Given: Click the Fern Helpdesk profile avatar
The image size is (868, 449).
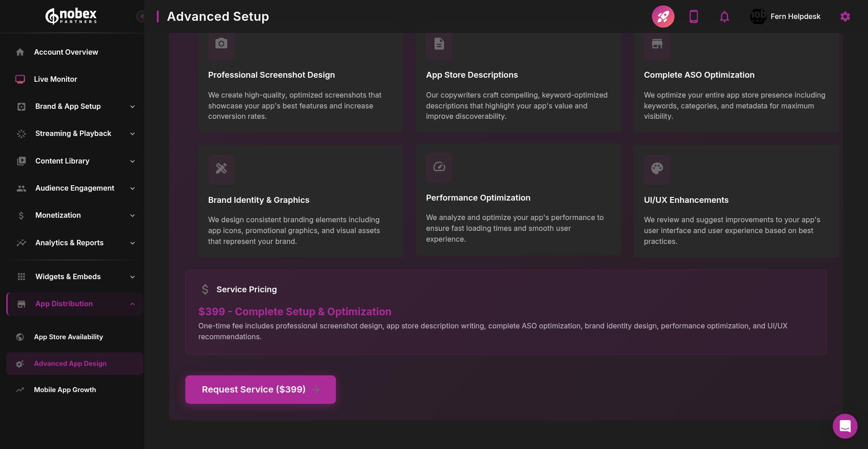Looking at the screenshot, I should click(x=758, y=16).
